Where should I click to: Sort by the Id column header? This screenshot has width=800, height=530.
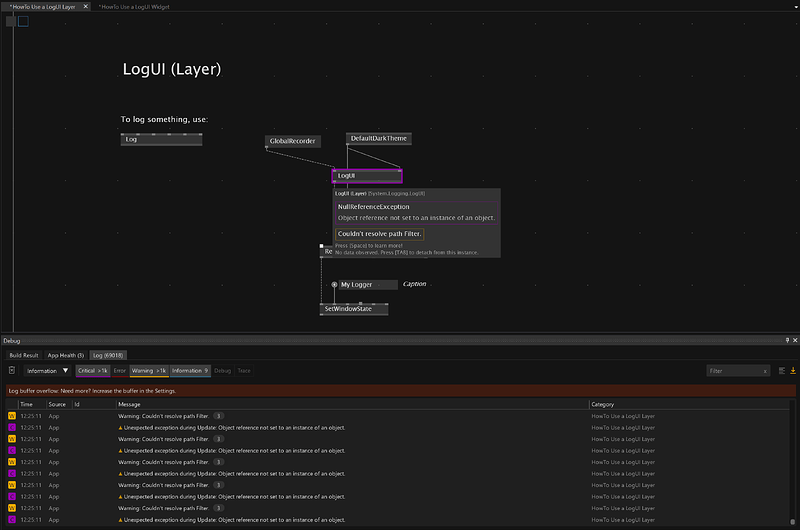[77, 405]
